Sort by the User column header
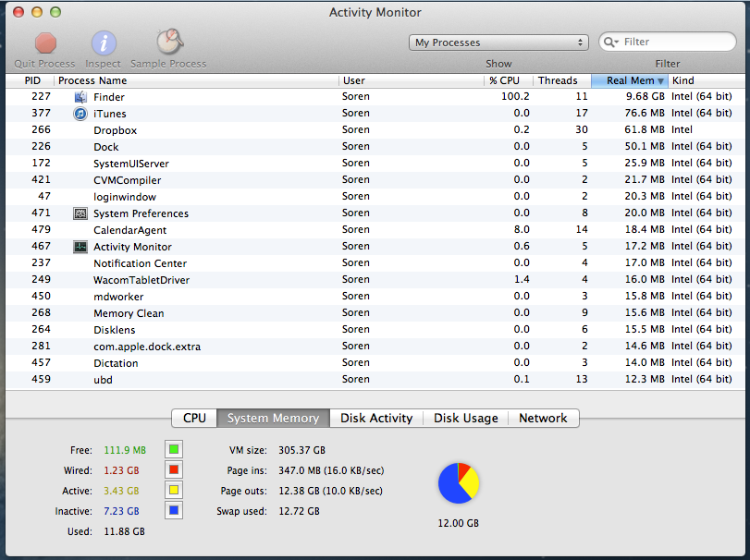 click(x=412, y=80)
